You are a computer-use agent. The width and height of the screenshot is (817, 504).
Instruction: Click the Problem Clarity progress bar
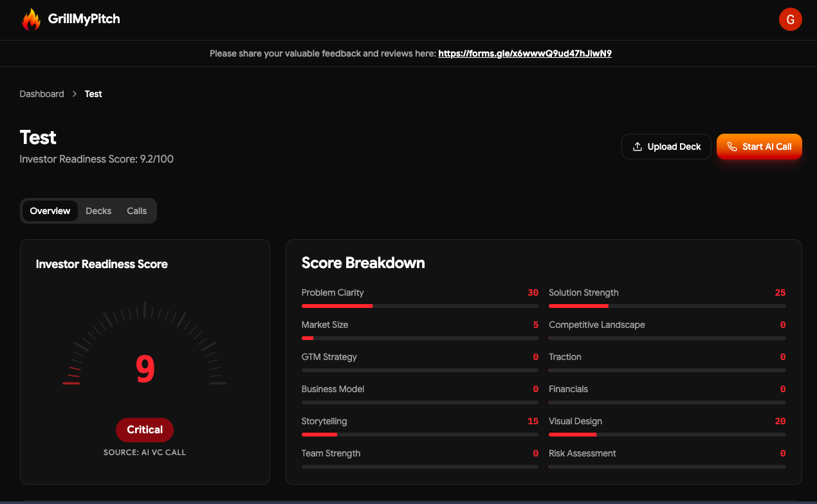[419, 306]
